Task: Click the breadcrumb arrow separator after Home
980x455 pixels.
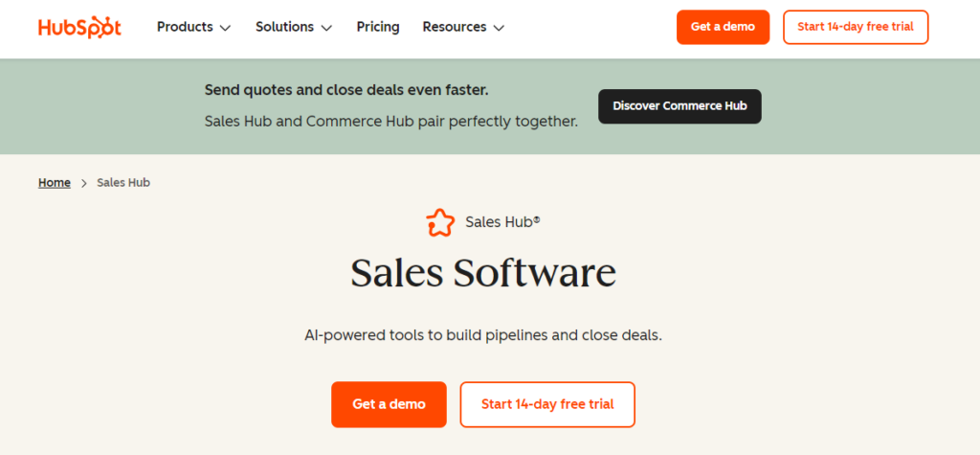Action: click(x=84, y=183)
